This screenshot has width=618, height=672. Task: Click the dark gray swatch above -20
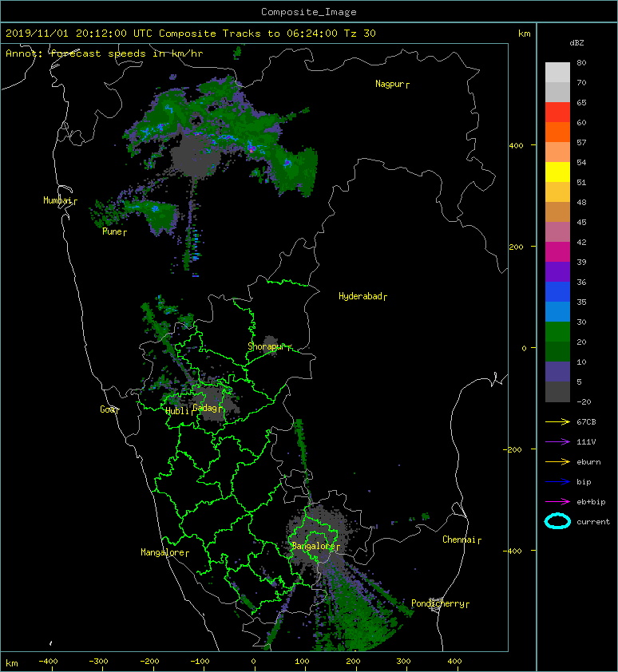[x=557, y=391]
